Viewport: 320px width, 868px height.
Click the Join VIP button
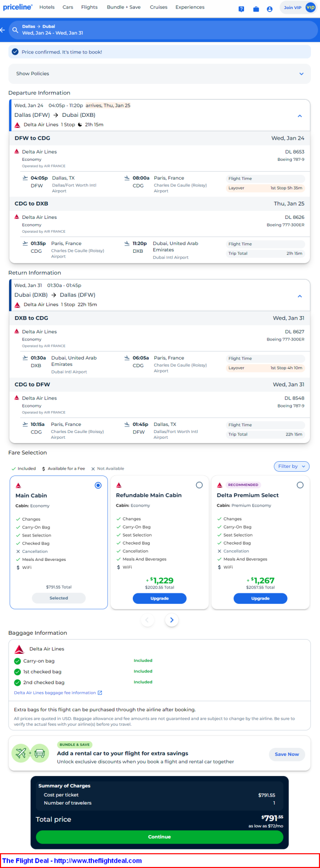click(x=299, y=8)
